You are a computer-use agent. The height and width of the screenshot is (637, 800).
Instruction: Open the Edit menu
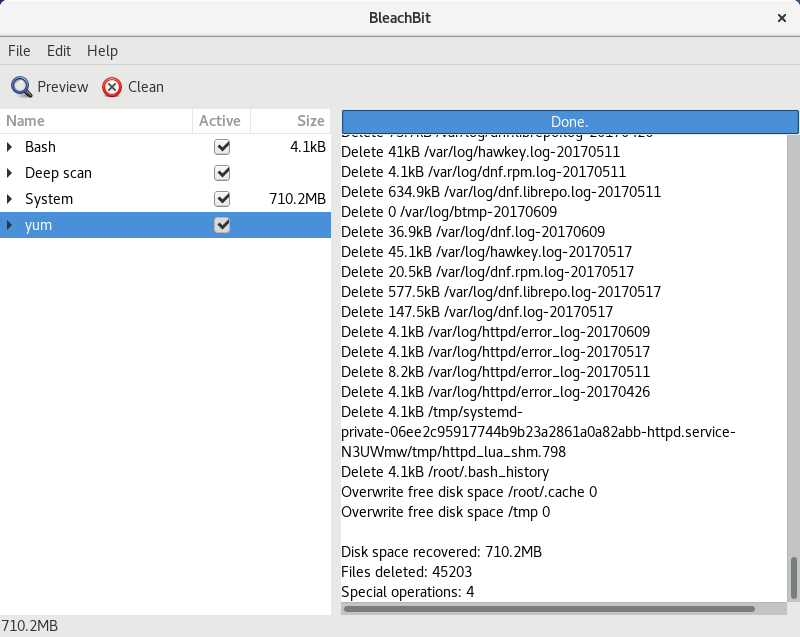[x=59, y=51]
